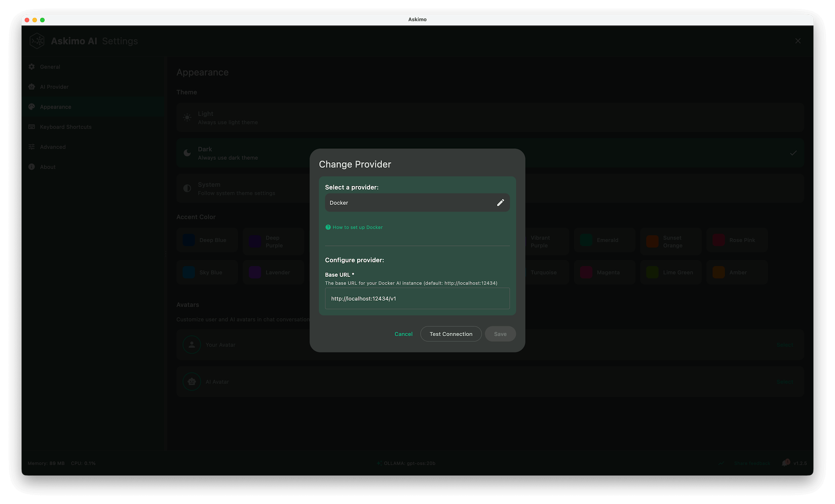The width and height of the screenshot is (835, 504).
Task: Click the keyboard icon for Keyboard Shortcuts
Action: coord(31,127)
